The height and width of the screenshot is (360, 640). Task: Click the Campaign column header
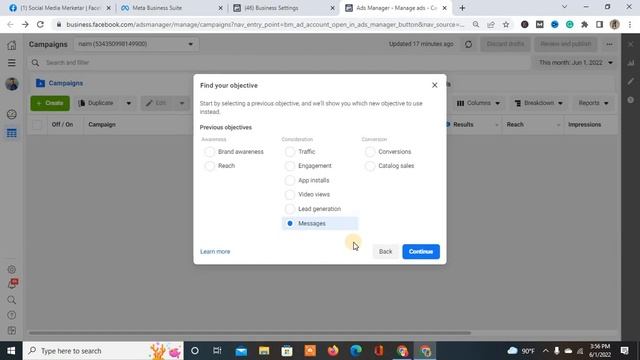(x=102, y=124)
